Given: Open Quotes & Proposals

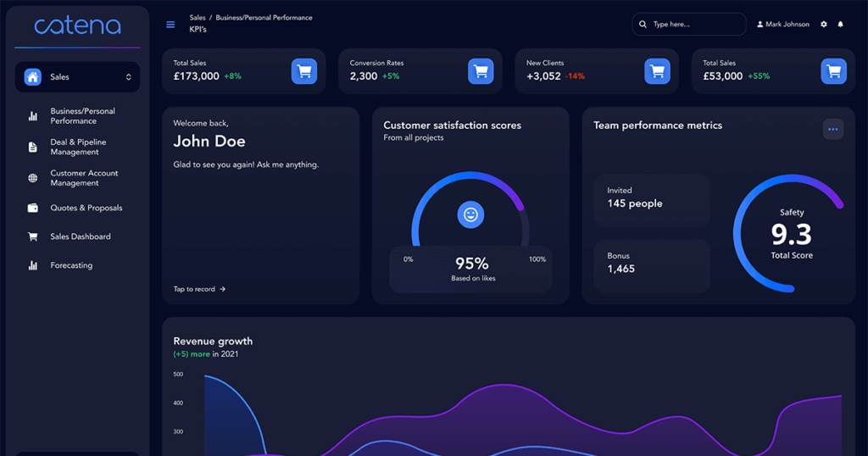Looking at the screenshot, I should coord(86,208).
